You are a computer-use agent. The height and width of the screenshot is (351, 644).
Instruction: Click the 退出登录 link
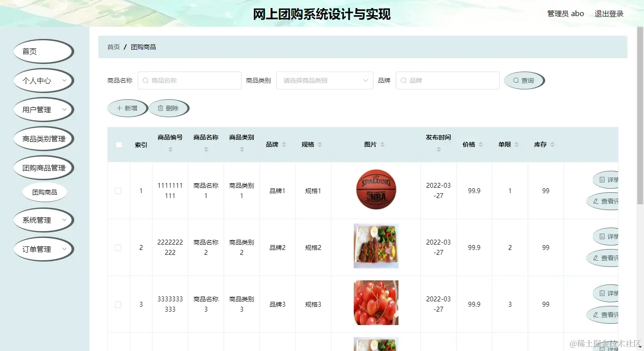608,13
